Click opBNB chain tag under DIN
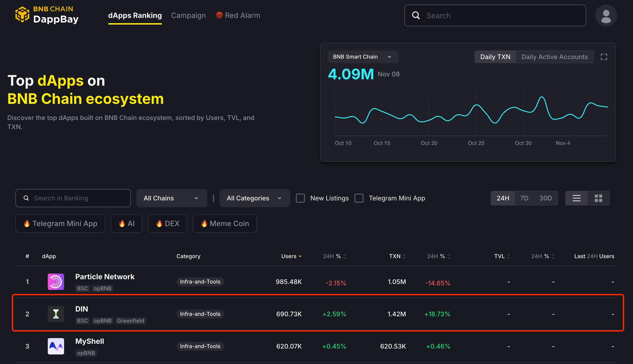633x364 pixels. (x=102, y=321)
